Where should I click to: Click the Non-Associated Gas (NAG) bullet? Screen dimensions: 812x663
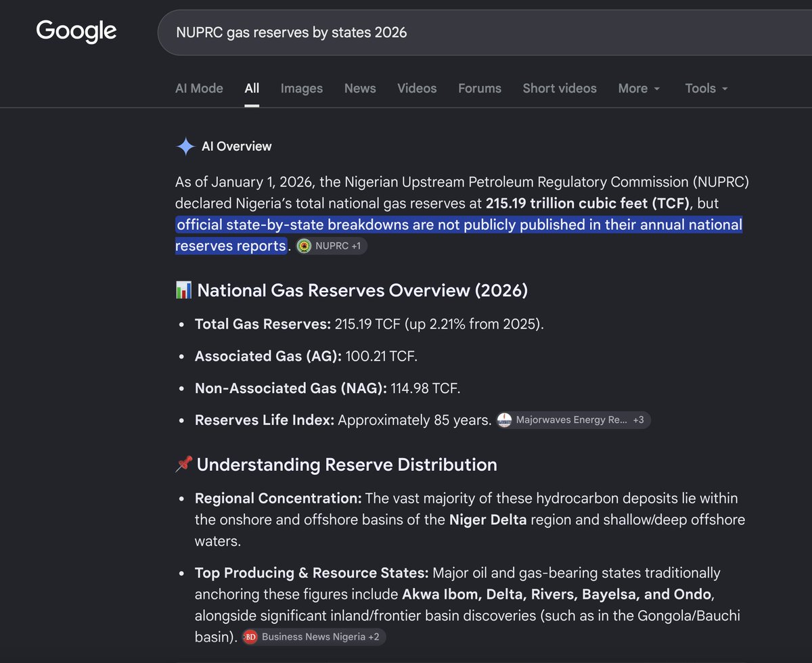(x=328, y=388)
